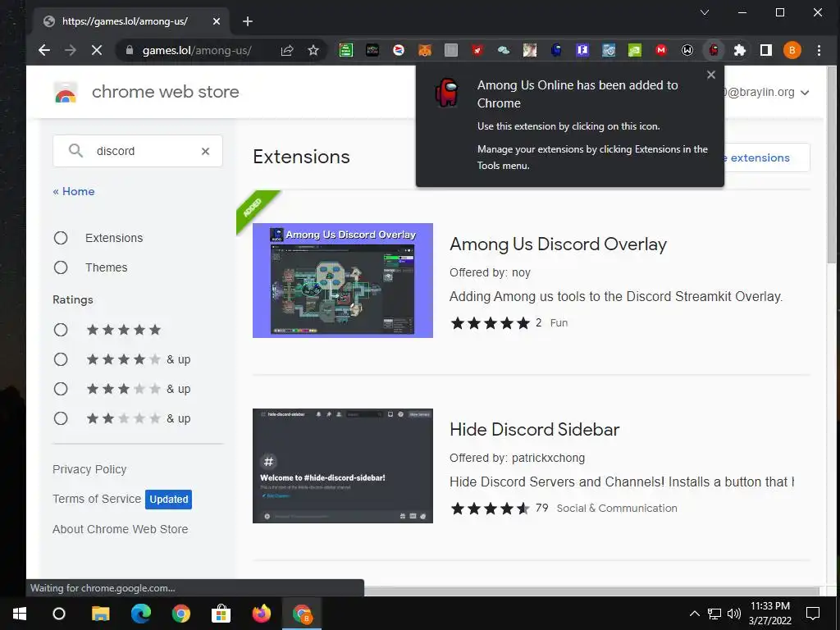Open the notification action center
Viewport: 840px width, 630px height.
coord(813,614)
